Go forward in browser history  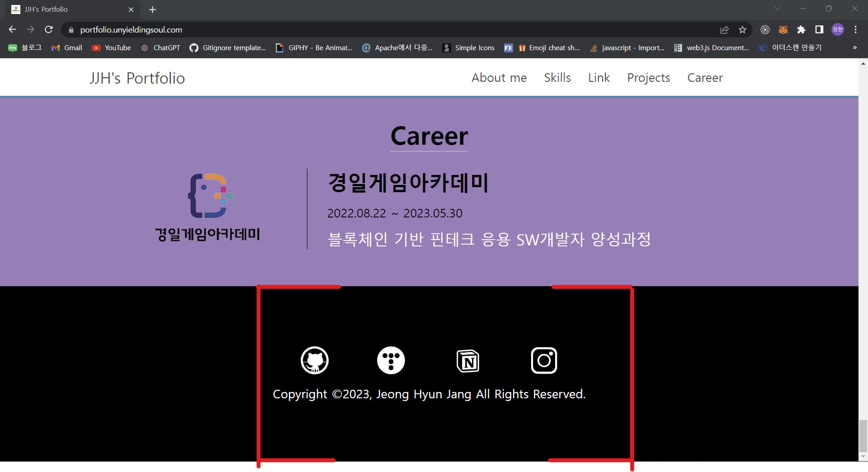[x=30, y=29]
